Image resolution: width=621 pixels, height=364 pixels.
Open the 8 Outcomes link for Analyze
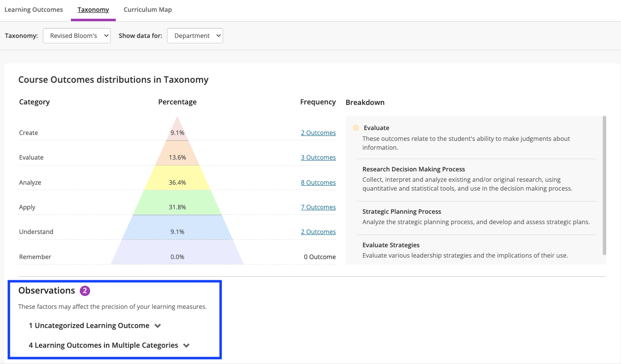coord(318,183)
